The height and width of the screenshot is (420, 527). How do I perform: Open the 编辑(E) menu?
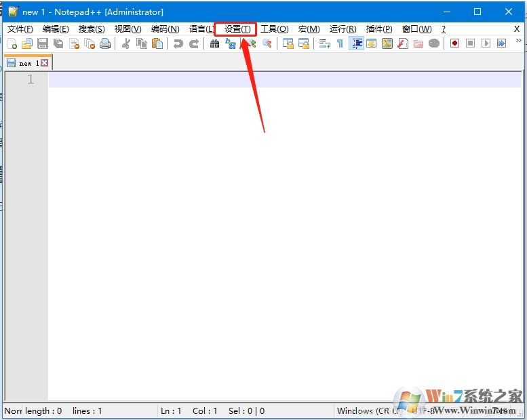[x=56, y=29]
